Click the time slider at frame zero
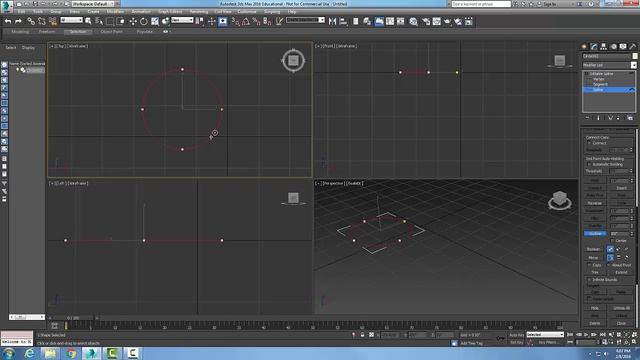This screenshot has width=640, height=360. point(66,326)
